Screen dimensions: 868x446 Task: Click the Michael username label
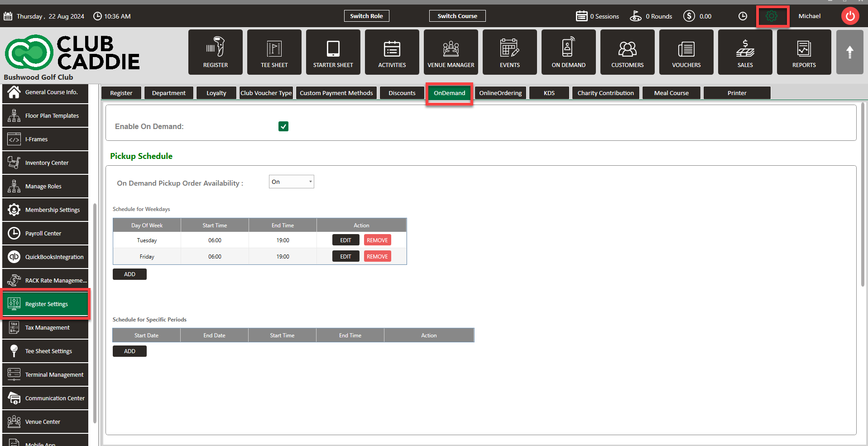pos(810,16)
